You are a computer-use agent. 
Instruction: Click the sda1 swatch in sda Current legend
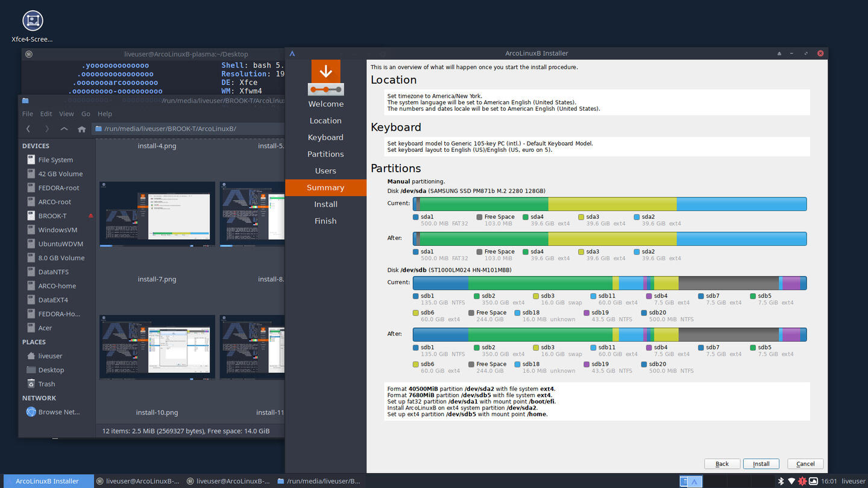(416, 217)
